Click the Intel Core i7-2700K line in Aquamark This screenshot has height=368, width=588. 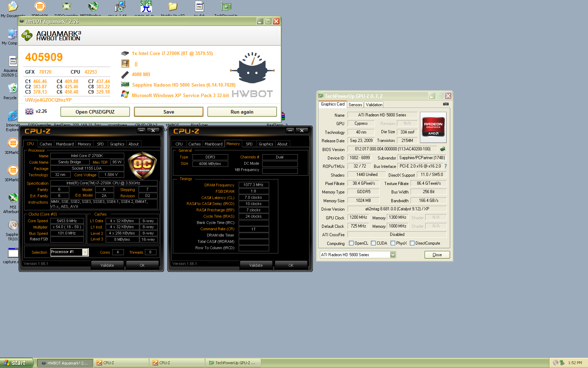(x=172, y=54)
